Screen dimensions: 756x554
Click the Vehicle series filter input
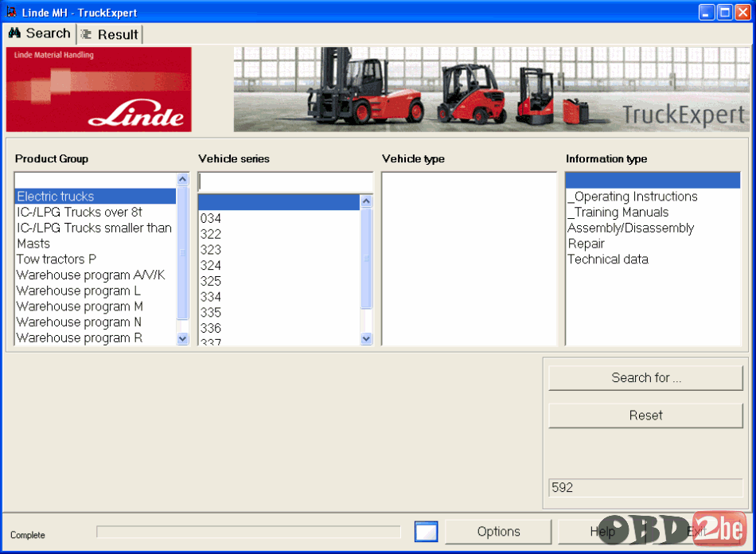[286, 182]
